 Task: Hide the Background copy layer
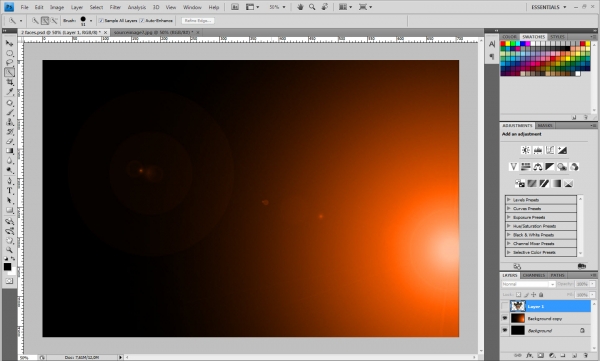(505, 318)
